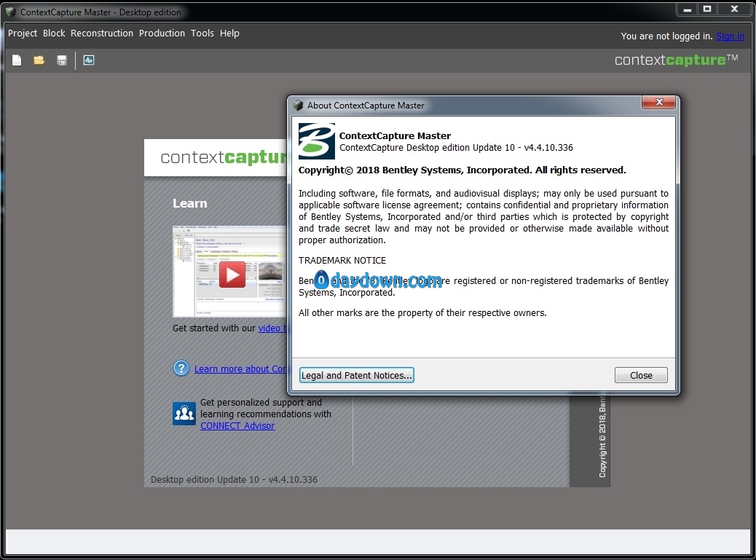
Task: Open the Production menu
Action: coord(162,33)
